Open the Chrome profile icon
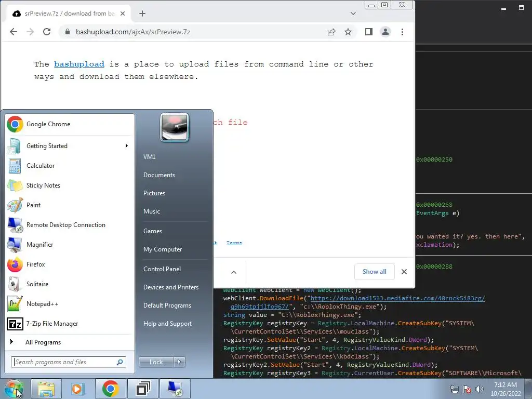 (385, 32)
